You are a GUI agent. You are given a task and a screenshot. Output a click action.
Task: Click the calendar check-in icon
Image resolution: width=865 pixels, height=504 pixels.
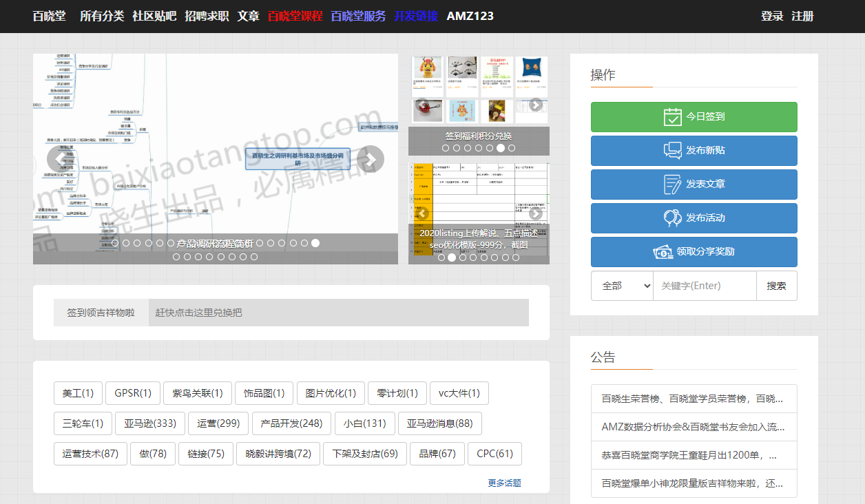(x=672, y=117)
